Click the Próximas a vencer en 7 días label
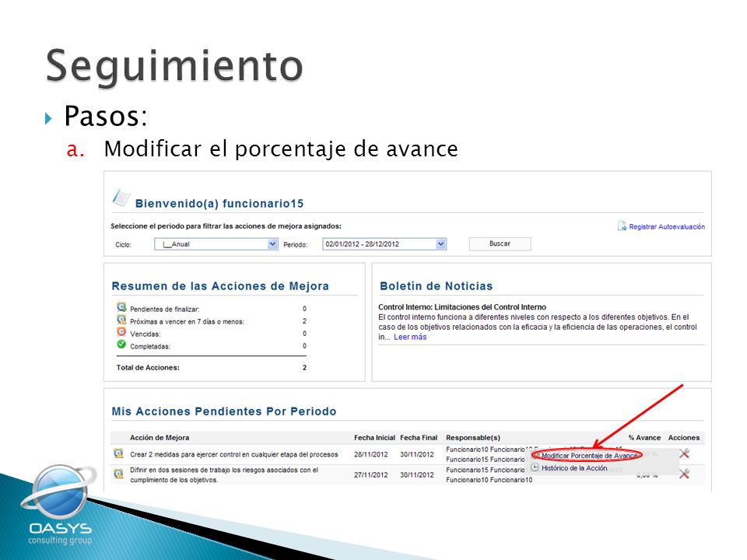The image size is (747, 560). click(x=187, y=321)
